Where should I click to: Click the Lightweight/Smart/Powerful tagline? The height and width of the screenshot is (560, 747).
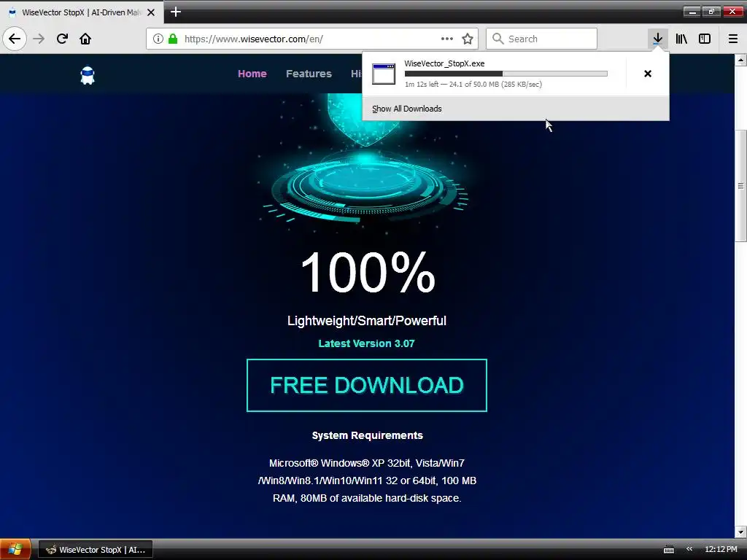(x=366, y=321)
